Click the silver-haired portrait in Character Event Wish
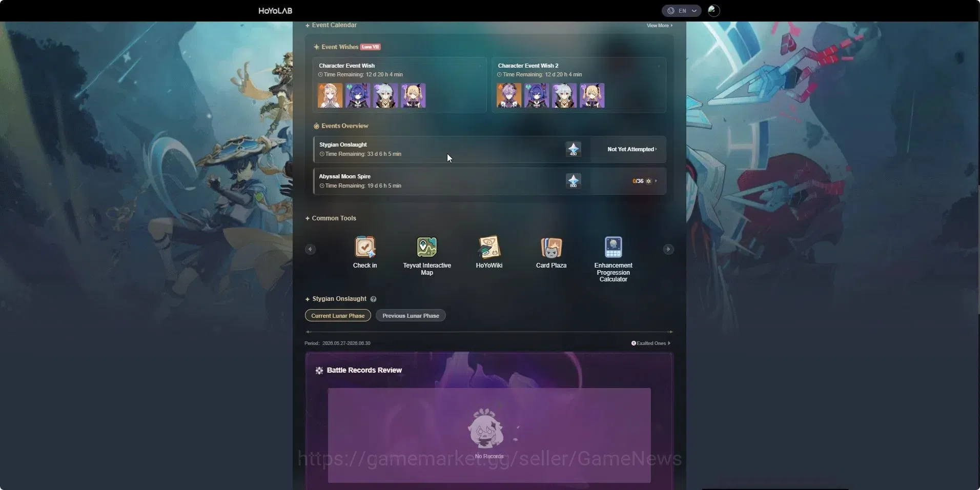 [385, 96]
